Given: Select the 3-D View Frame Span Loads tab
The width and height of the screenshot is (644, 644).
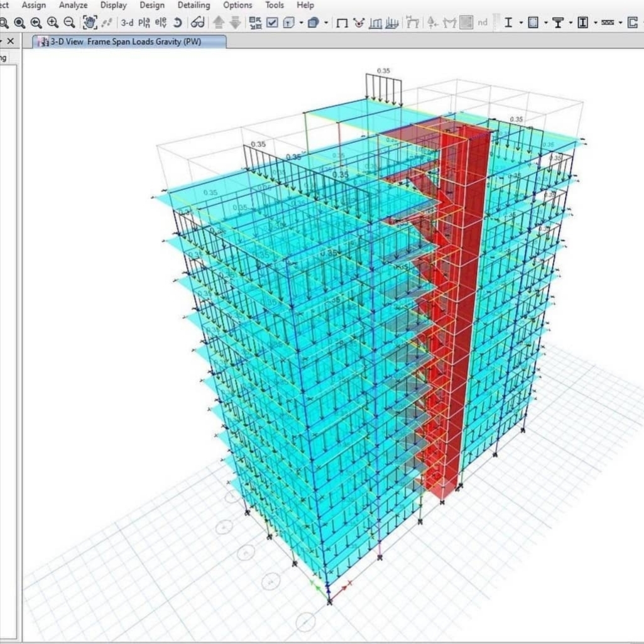Looking at the screenshot, I should tap(129, 41).
